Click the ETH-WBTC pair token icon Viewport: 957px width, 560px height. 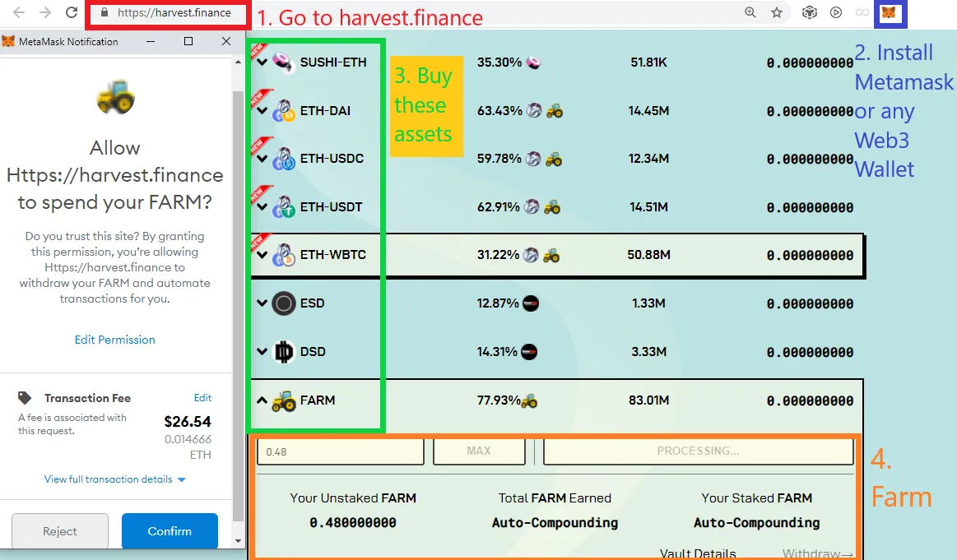[x=284, y=255]
